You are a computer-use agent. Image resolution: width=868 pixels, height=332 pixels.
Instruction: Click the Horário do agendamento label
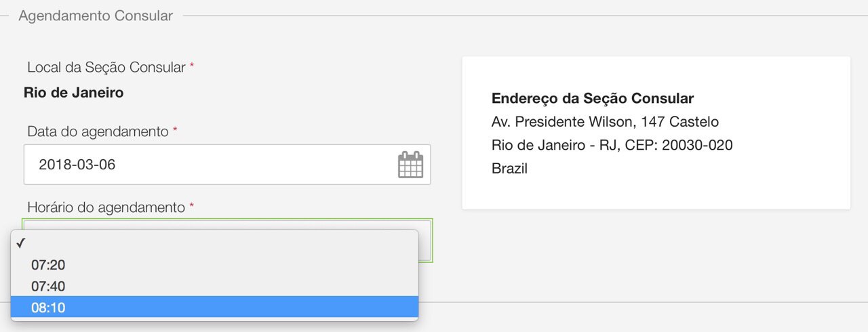tap(106, 207)
